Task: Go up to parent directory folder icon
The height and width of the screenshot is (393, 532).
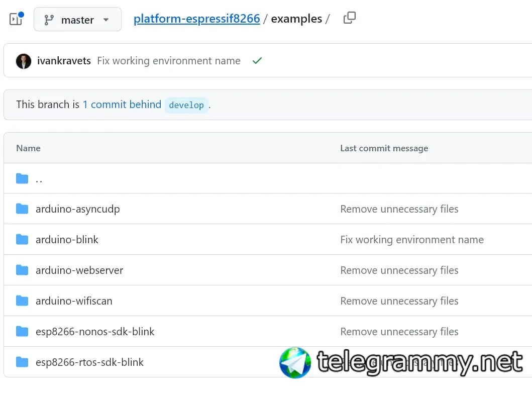Action: coord(22,178)
